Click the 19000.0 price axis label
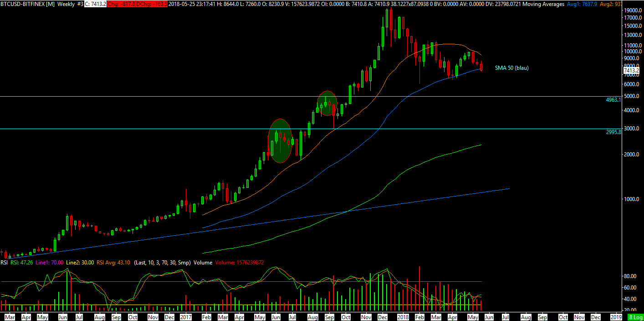The height and width of the screenshot is (321, 644). point(633,10)
